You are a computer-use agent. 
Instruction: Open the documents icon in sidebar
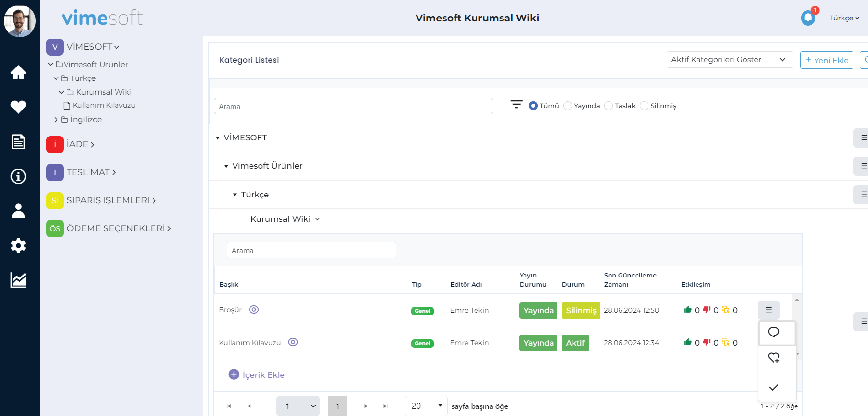click(18, 141)
